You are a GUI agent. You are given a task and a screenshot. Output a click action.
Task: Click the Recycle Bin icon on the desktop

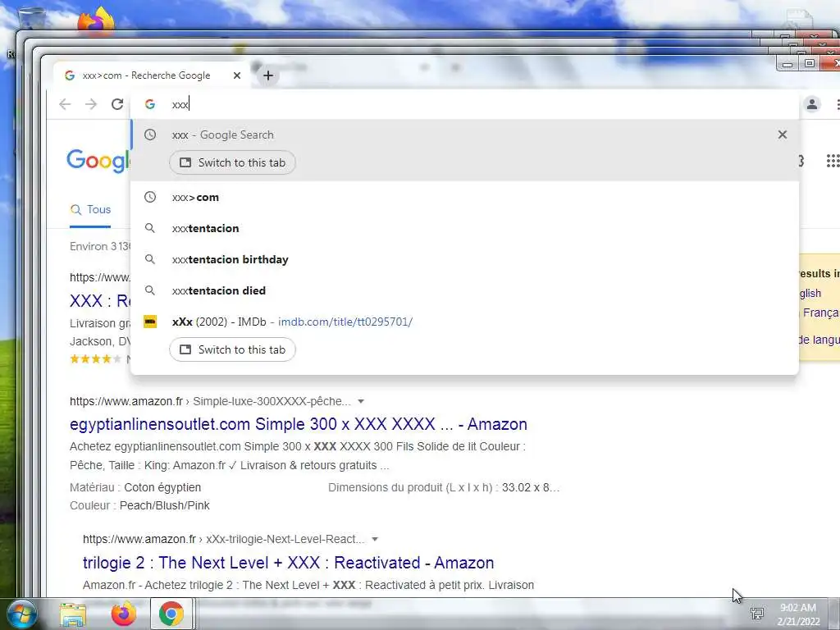[x=30, y=19]
